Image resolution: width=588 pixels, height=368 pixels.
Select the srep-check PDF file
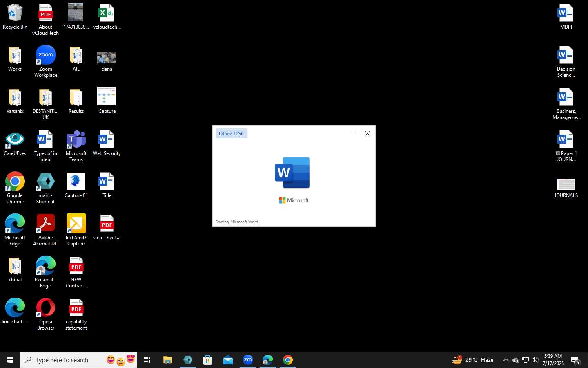pyautogui.click(x=107, y=228)
